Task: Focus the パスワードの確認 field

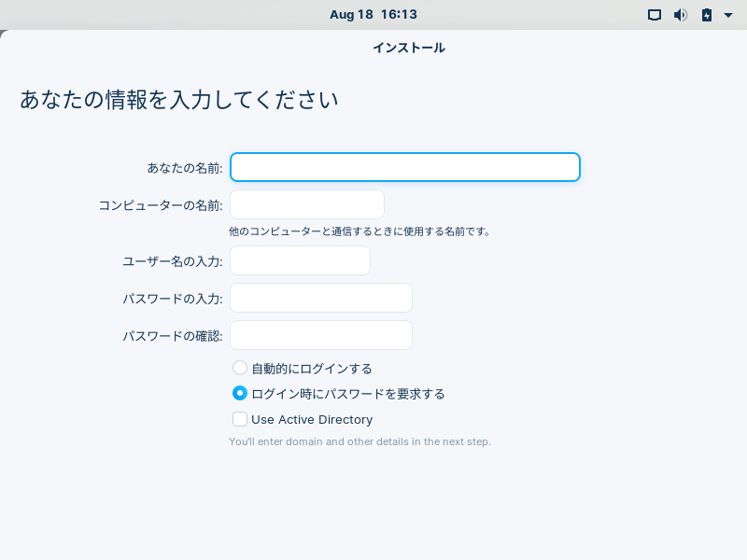Action: (x=321, y=335)
